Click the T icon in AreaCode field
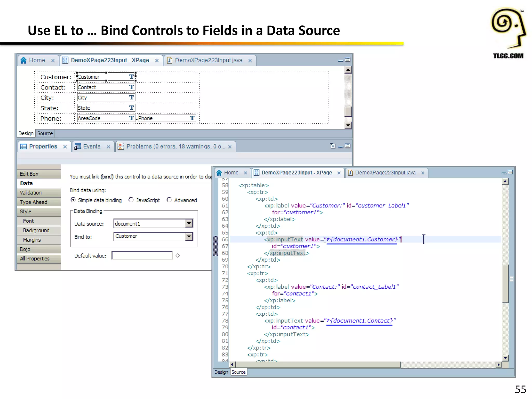 point(132,118)
